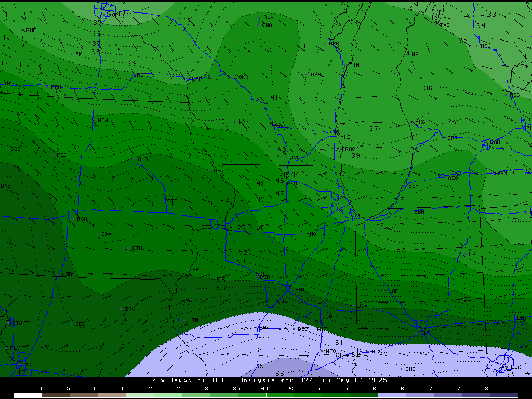Click the dark brown 0-5 legend swatch
Screen dimensions: 532x399
tap(56, 395)
